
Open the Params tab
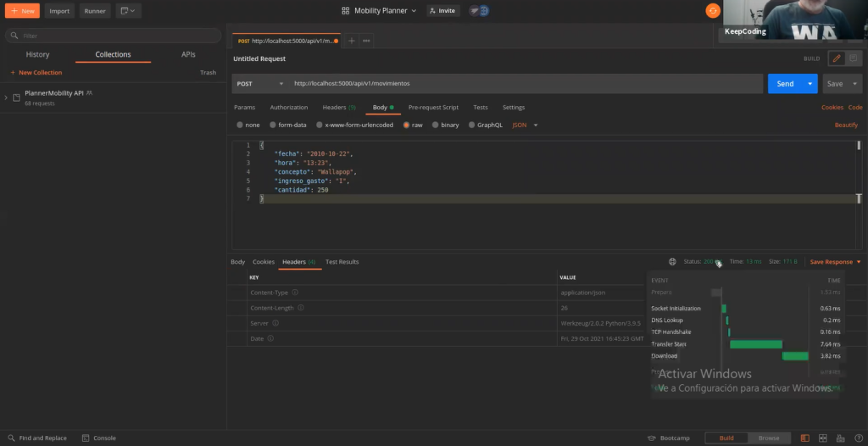(x=244, y=107)
